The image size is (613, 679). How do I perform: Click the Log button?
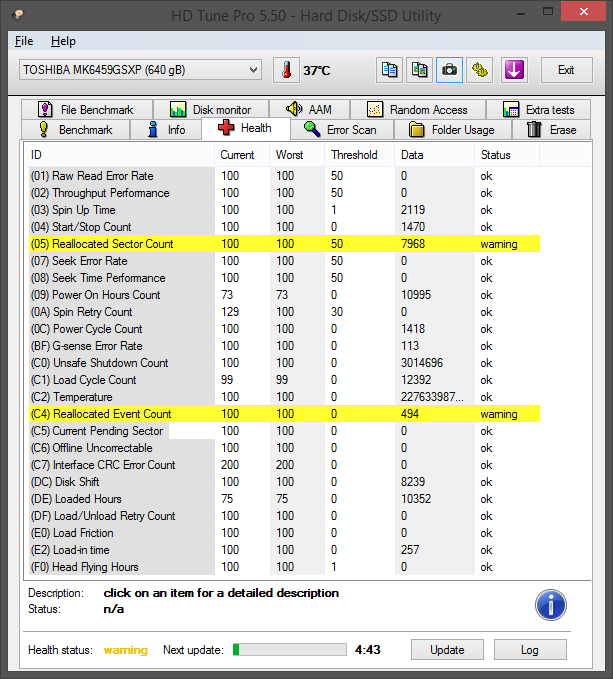[x=530, y=650]
